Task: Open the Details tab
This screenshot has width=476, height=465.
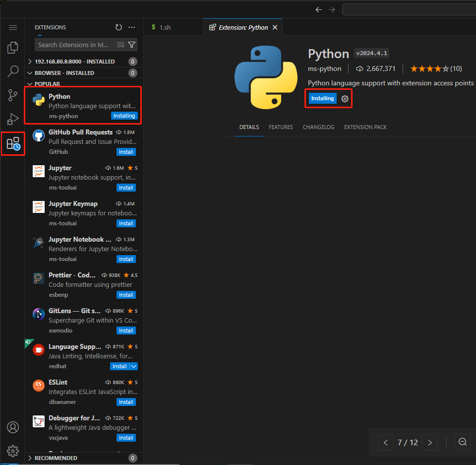Action: point(249,127)
